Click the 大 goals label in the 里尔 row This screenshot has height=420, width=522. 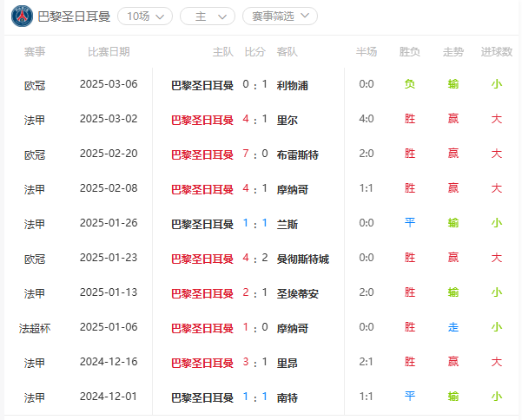coord(496,119)
